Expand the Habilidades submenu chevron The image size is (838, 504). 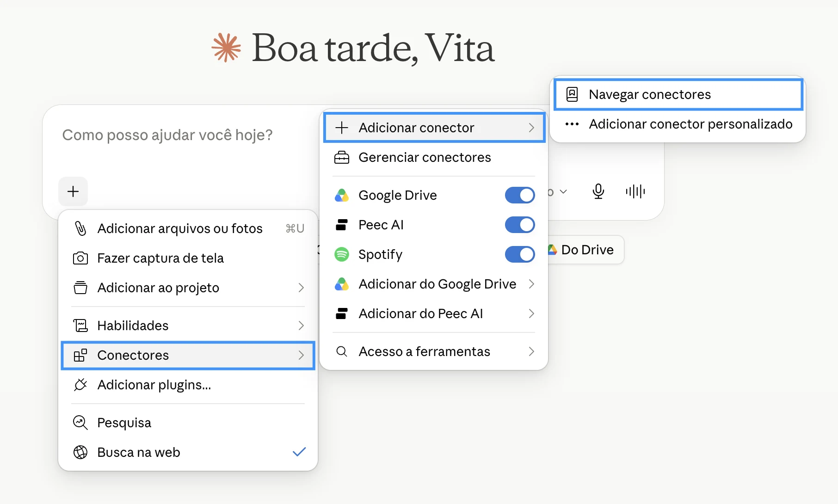301,326
